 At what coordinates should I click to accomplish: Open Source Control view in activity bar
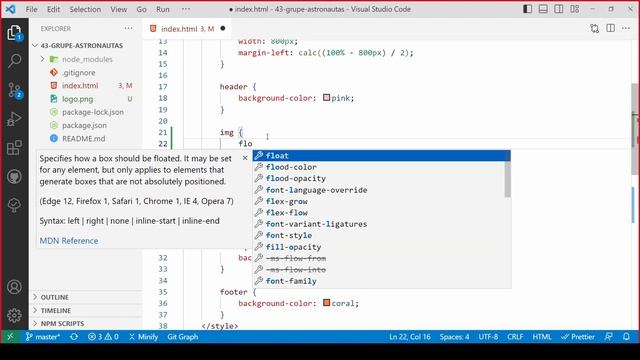coord(14,90)
